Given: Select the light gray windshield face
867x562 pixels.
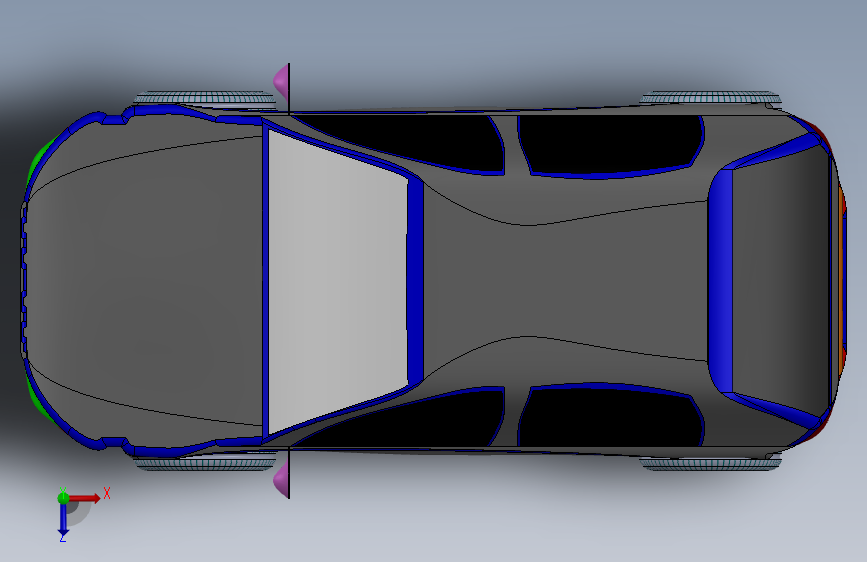Looking at the screenshot, I should 337,282.
